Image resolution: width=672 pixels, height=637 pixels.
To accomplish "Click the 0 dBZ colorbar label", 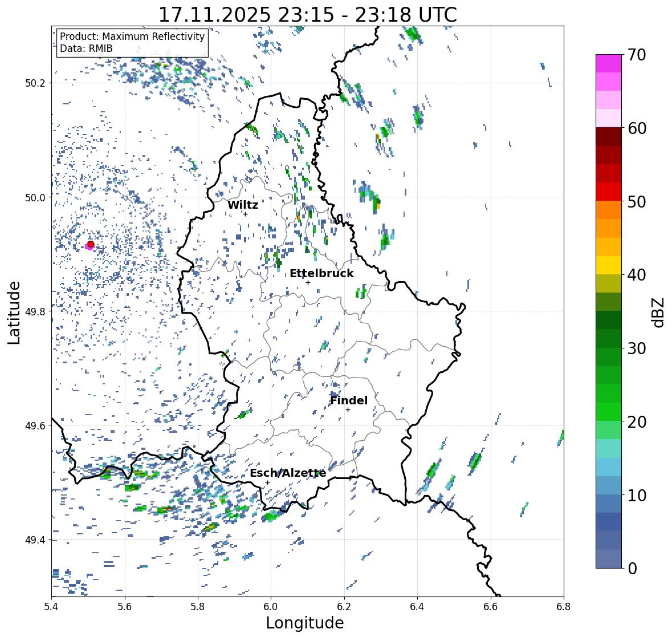I will point(633,569).
